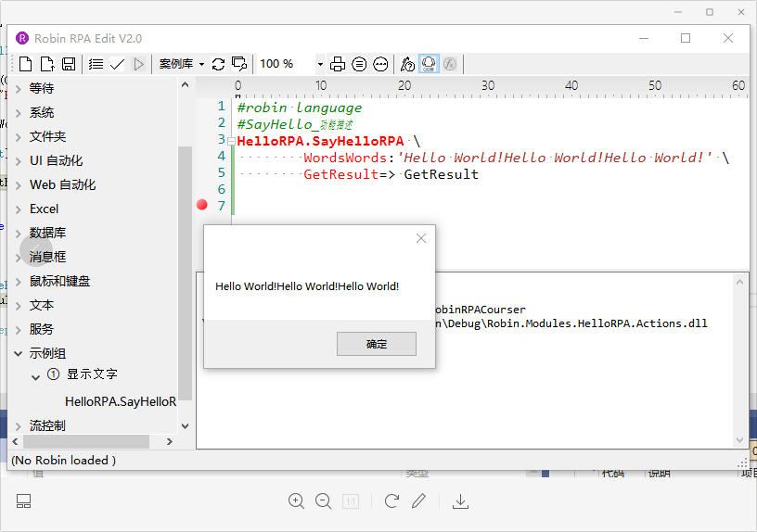Run the script with the play icon
Viewport: 757px width, 532px height.
138,64
